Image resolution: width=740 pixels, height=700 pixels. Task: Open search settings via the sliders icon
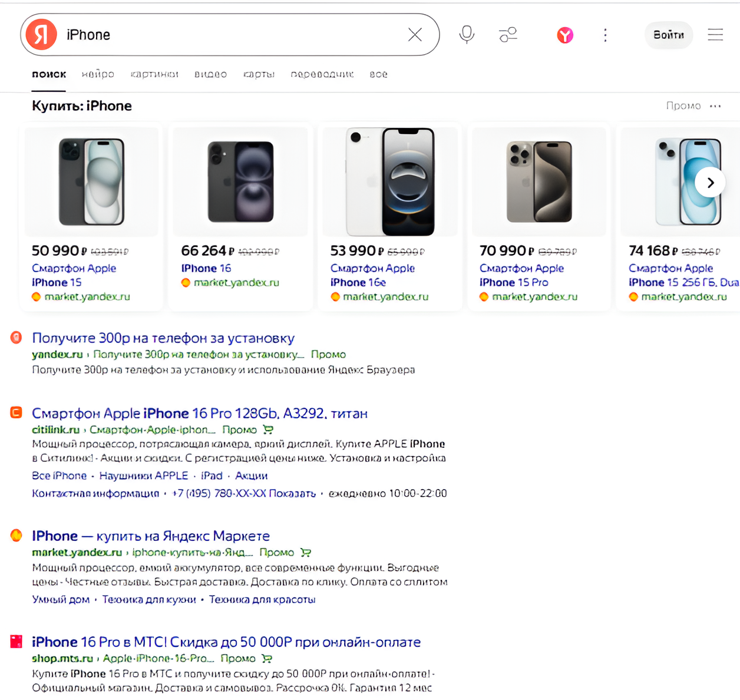pos(508,35)
